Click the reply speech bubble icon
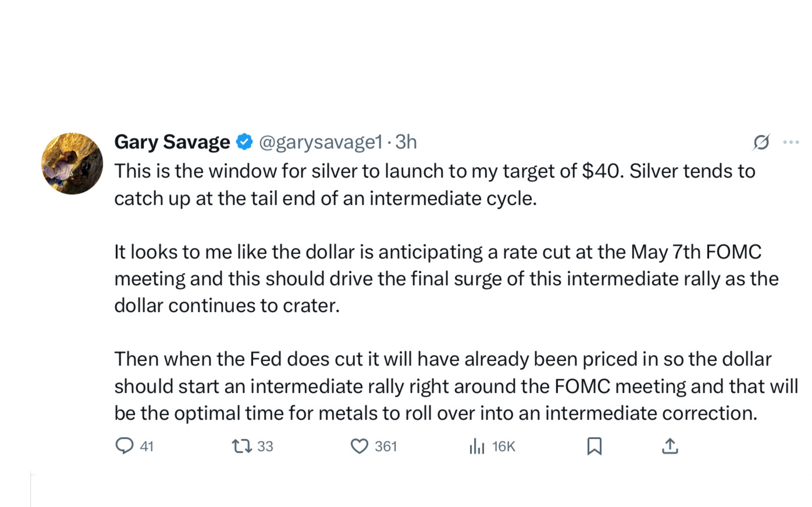Viewport: 812px width, 507px height. 124,446
